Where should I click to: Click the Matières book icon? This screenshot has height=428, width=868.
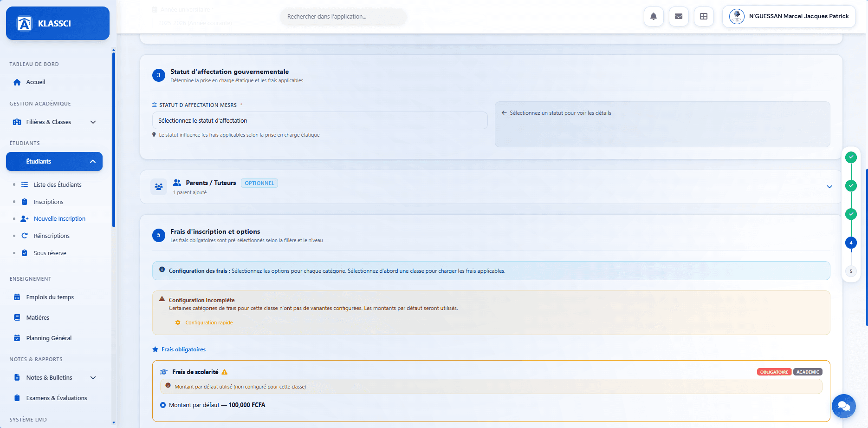[17, 317]
